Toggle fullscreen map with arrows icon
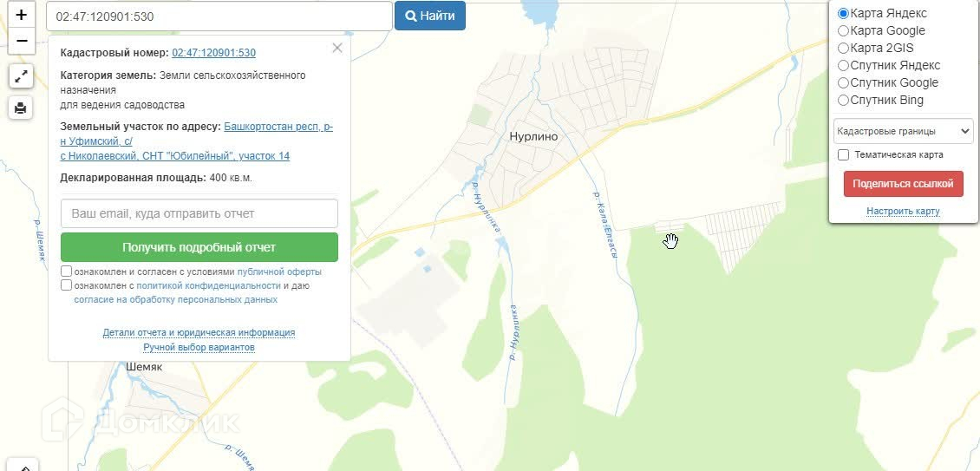This screenshot has width=980, height=471. coord(21,77)
